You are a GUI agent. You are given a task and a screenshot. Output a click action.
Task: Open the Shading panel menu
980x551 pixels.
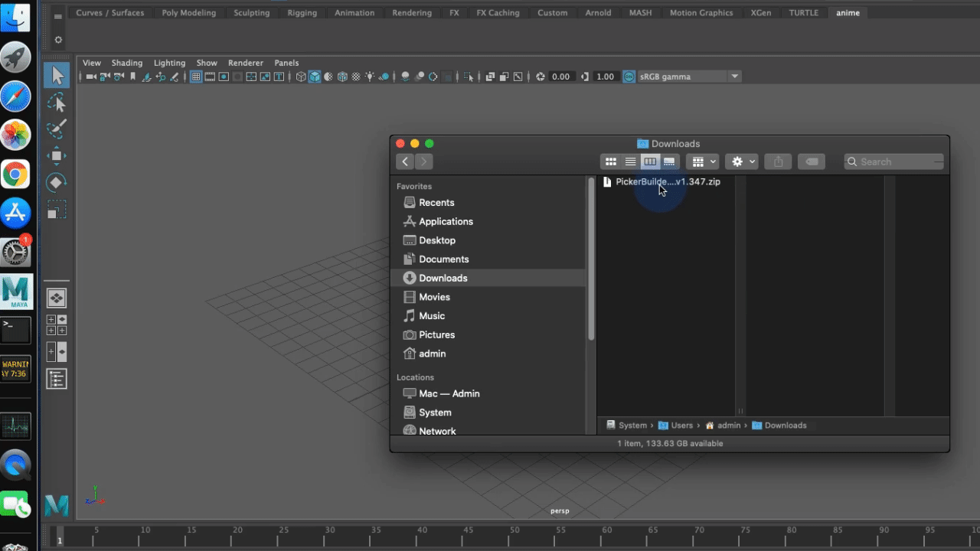coord(127,63)
